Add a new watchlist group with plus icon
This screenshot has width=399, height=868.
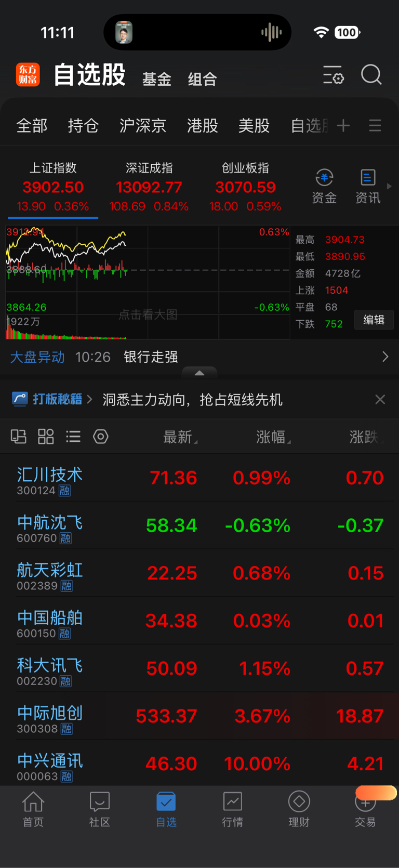(343, 125)
